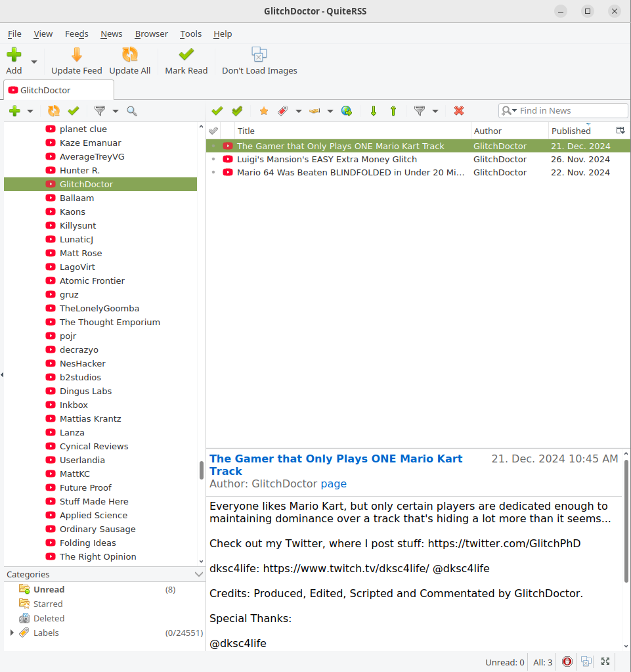Click the Update All toolbar icon
Image resolution: width=631 pixels, height=672 pixels.
(x=130, y=55)
